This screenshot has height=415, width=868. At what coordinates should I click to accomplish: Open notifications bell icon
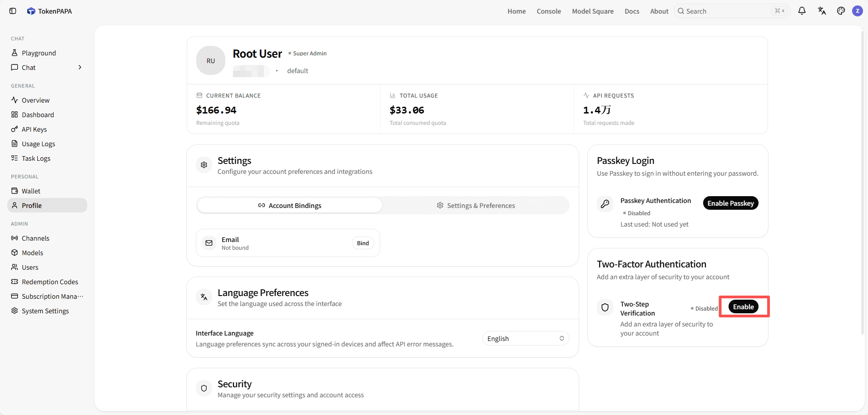(x=802, y=11)
